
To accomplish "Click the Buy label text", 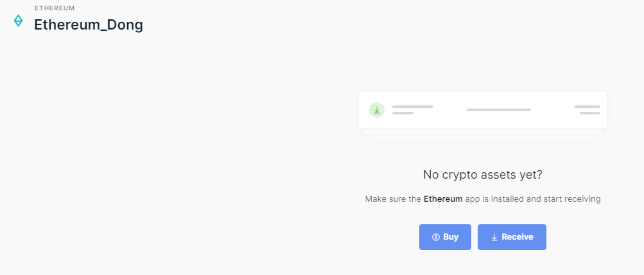I will point(451,237).
